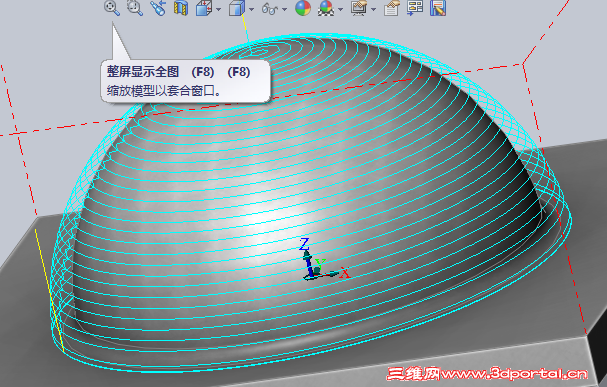Select the XYZ coordinate triad on the model
Viewport: 607px width, 387px height.
pyautogui.click(x=324, y=259)
